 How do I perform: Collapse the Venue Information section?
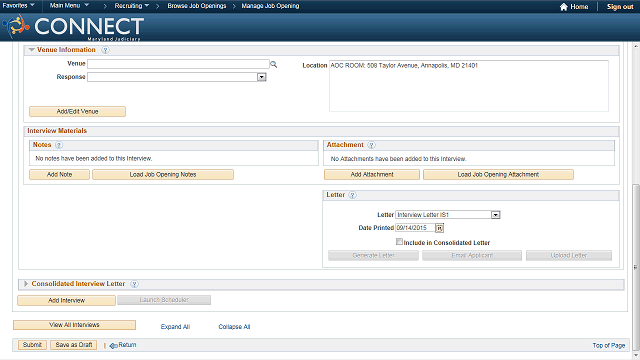point(31,50)
